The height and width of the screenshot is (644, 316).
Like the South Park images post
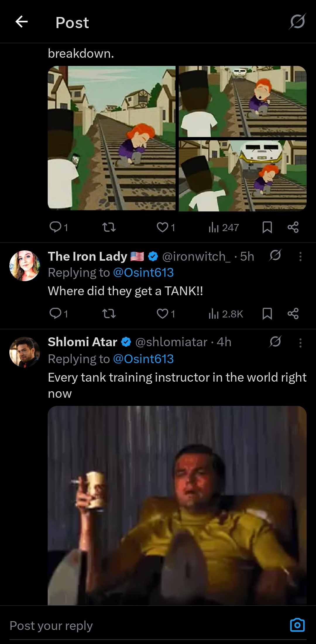point(163,227)
